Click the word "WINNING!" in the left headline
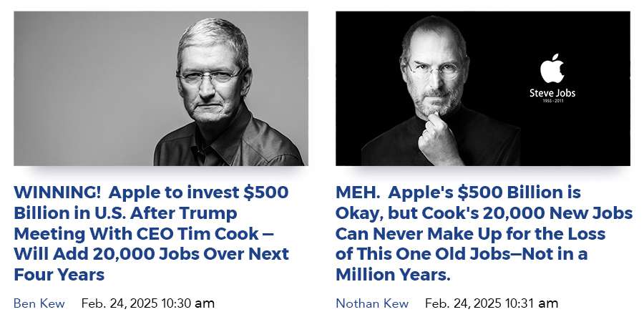The height and width of the screenshot is (322, 644). tap(54, 192)
